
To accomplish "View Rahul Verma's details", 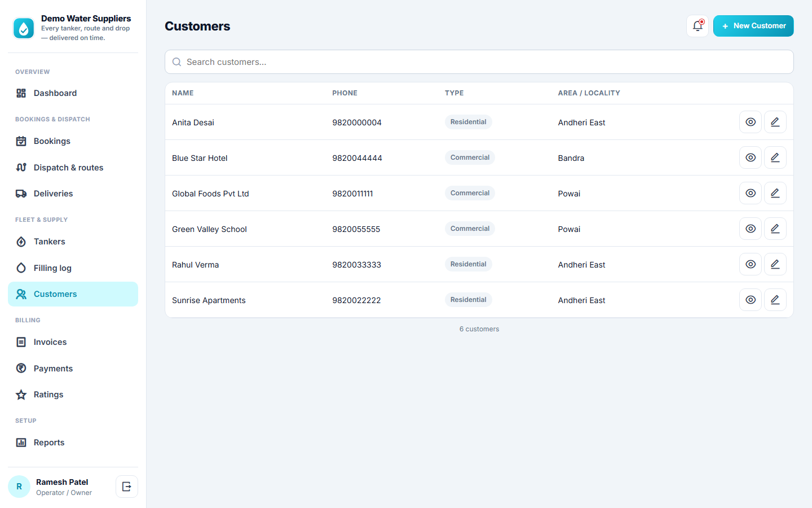I will pos(751,264).
